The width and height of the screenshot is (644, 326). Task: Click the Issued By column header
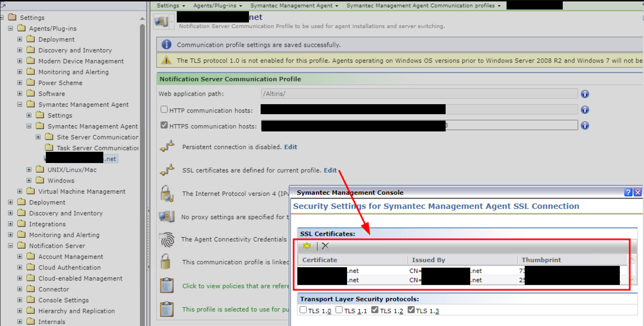click(x=462, y=260)
